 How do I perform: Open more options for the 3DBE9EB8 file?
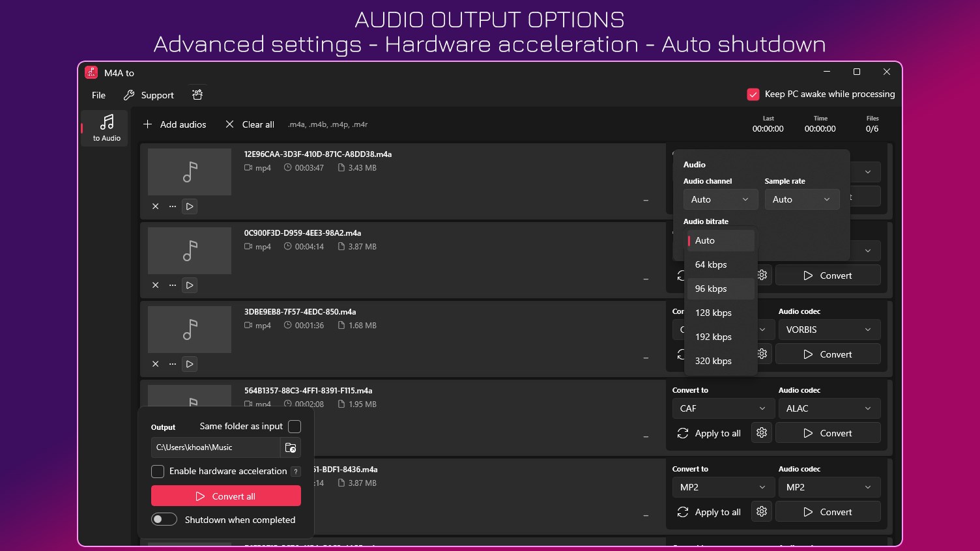pyautogui.click(x=173, y=364)
